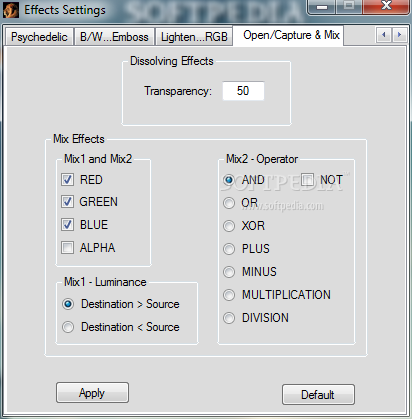Toggle the BLUE channel checkbox
The image size is (412, 419).
pos(68,225)
